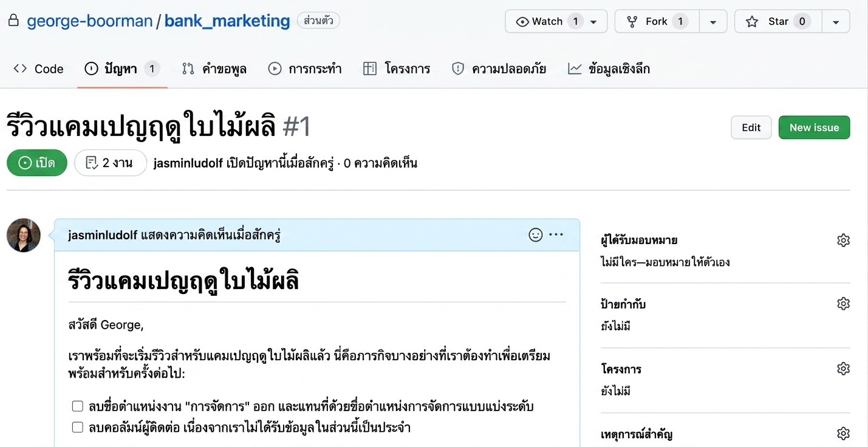Click the private repository lock icon
Image resolution: width=868 pixels, height=447 pixels.
point(13,21)
